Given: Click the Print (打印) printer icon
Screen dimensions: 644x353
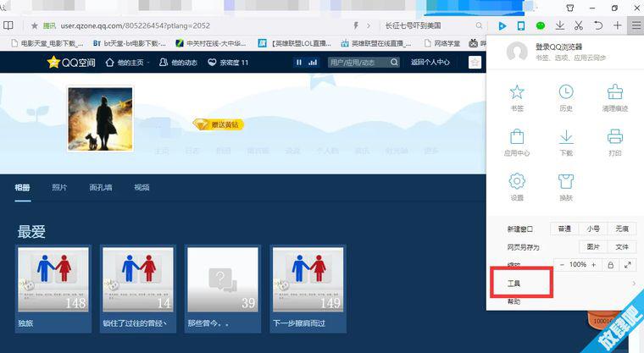Looking at the screenshot, I should click(x=615, y=136).
